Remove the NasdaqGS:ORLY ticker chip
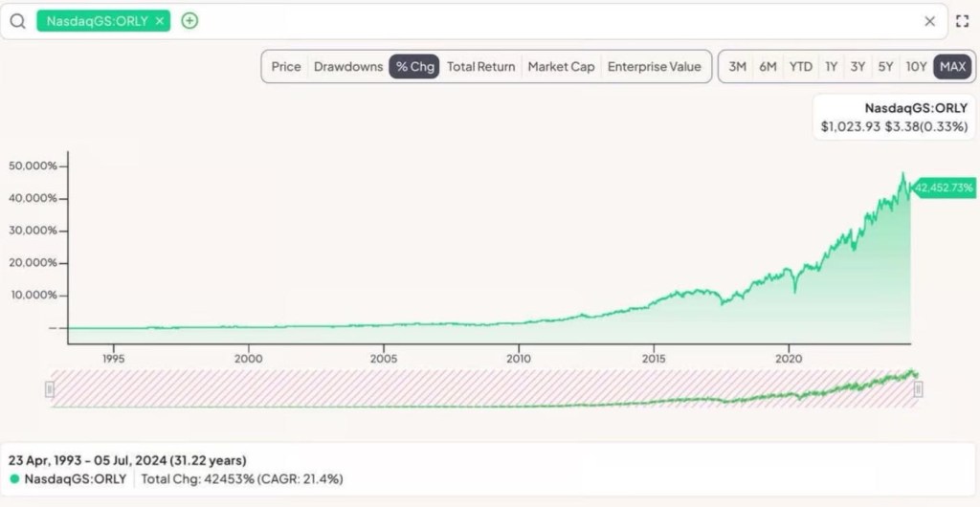 click(160, 21)
